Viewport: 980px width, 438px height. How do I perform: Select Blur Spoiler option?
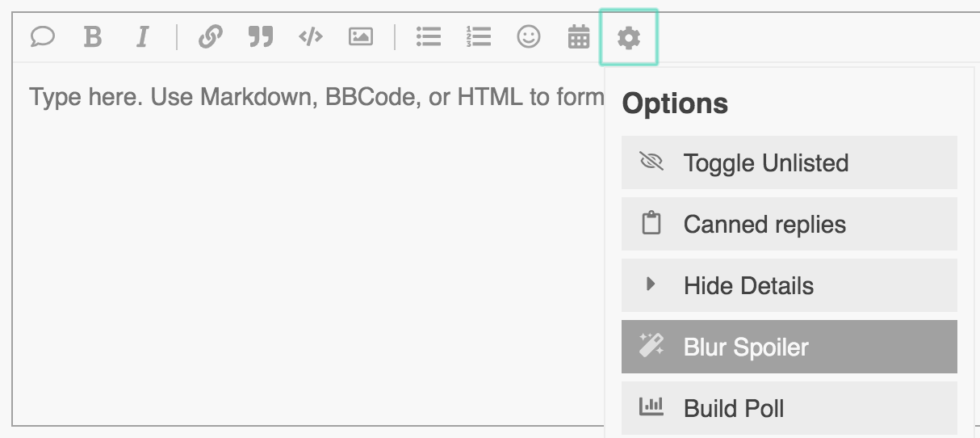coord(789,347)
